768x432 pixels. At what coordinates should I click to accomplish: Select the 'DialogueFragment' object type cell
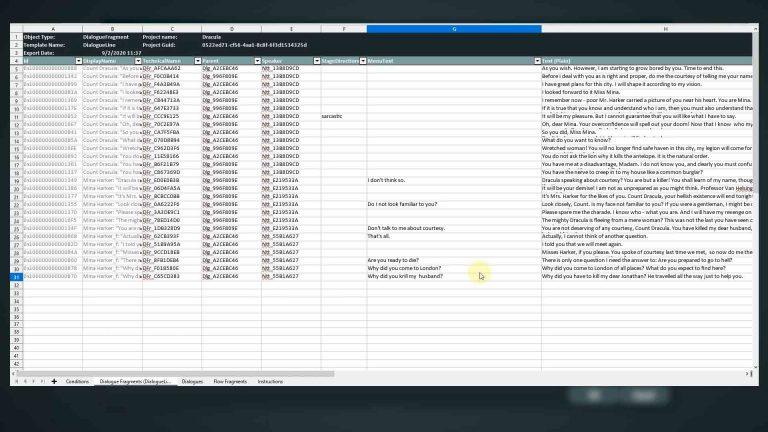pyautogui.click(x=112, y=37)
